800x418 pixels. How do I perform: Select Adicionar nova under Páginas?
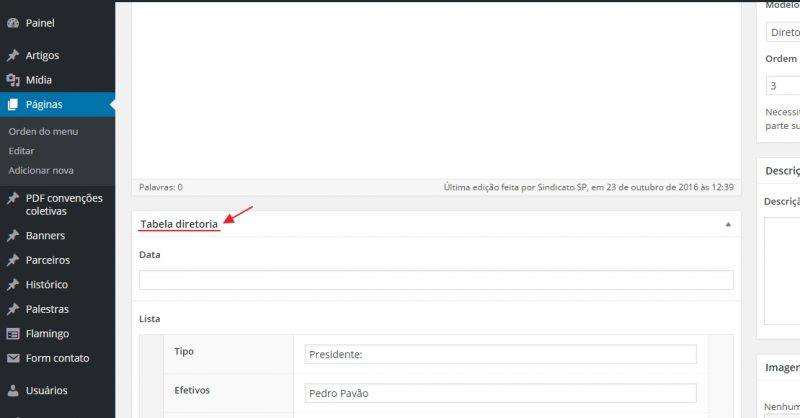(41, 170)
